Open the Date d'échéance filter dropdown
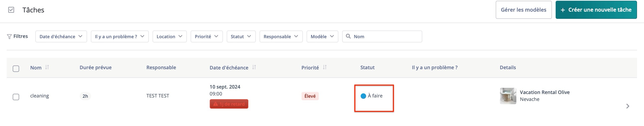 (61, 37)
